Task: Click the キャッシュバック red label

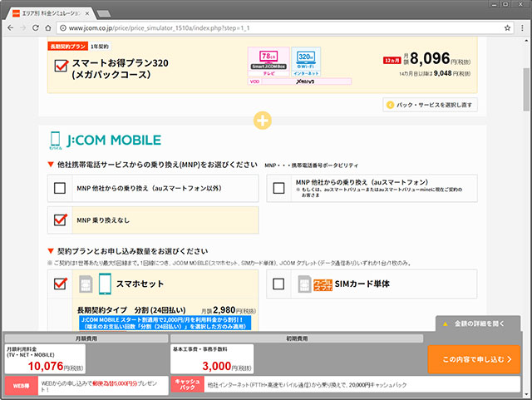Action: tap(187, 384)
